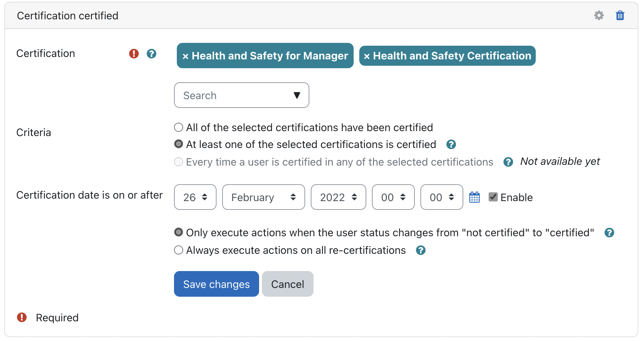Open the day dropdown showing 26
The image size is (644, 341).
pos(195,197)
